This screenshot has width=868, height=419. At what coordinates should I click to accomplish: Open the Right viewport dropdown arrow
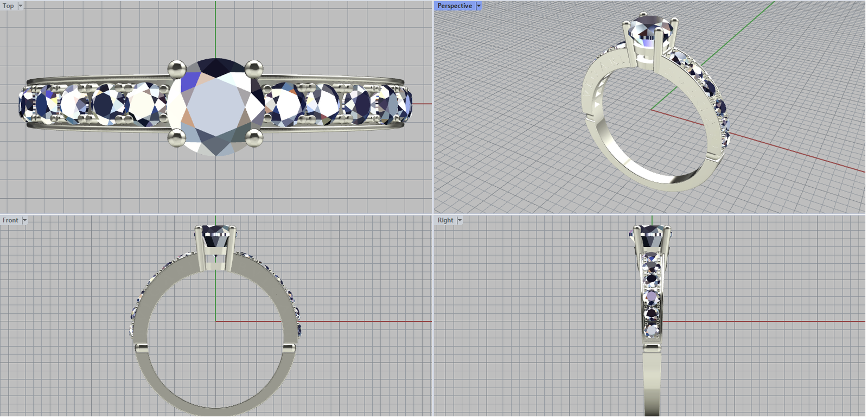[x=459, y=220]
